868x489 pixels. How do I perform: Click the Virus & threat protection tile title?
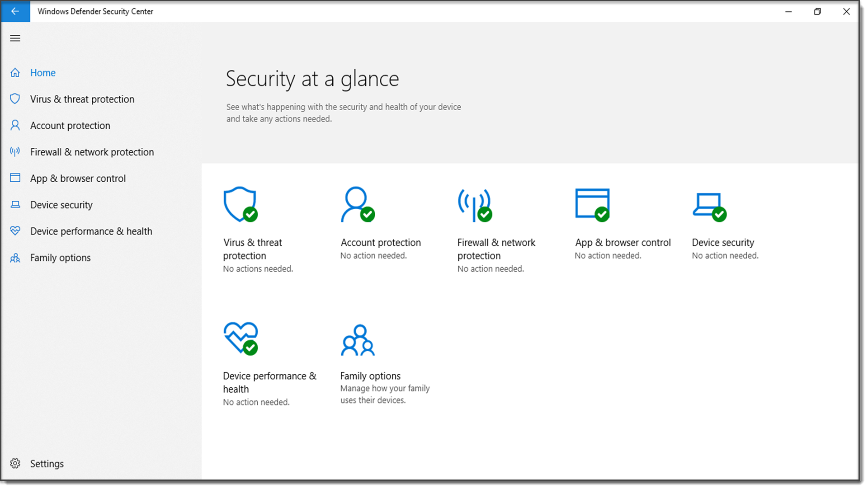[253, 249]
